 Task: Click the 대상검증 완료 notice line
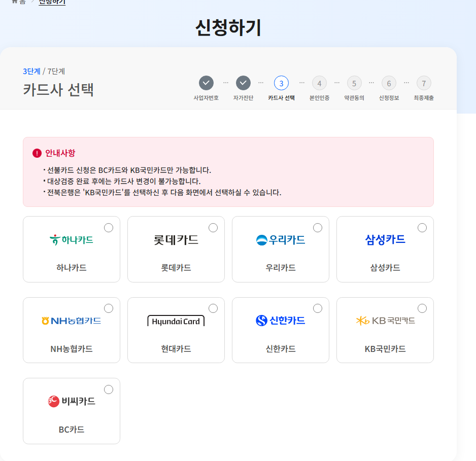coord(124,182)
